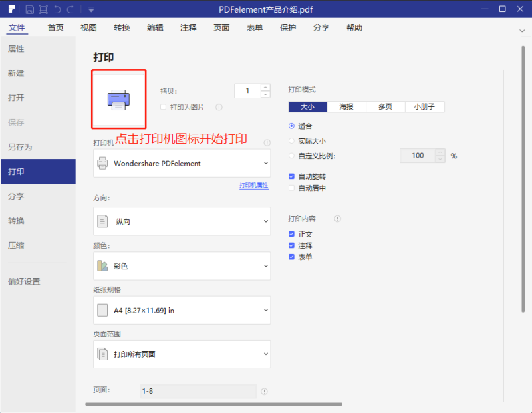Disable the 自动旋转 checkbox

[291, 176]
